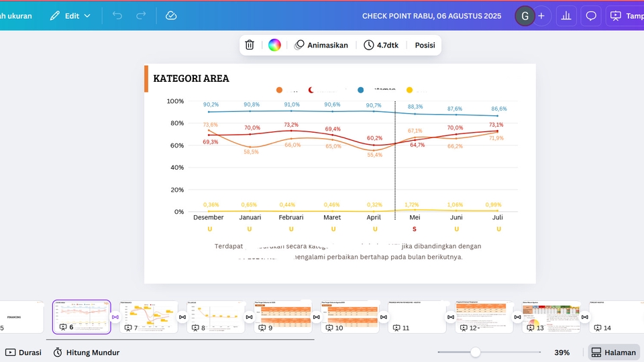
Task: Undo the last action
Action: pos(117,15)
